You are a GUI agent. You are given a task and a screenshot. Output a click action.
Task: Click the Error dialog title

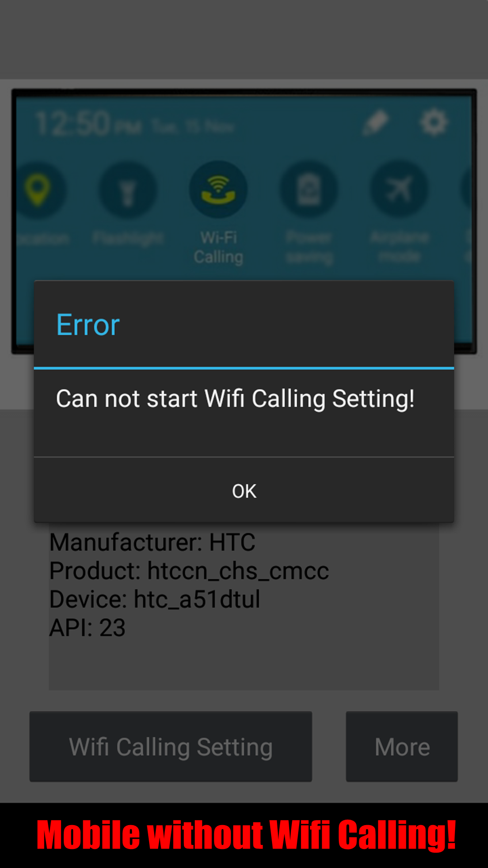(88, 325)
